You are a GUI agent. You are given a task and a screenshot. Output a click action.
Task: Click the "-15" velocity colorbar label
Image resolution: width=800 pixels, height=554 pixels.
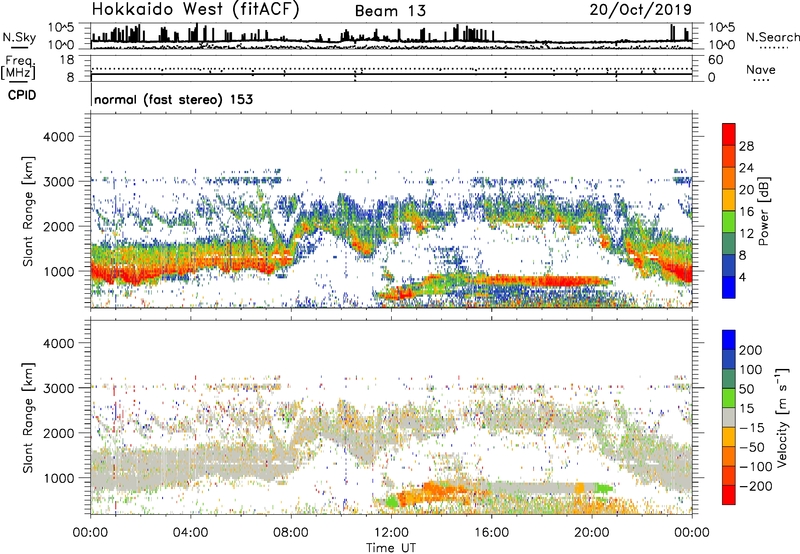click(752, 428)
